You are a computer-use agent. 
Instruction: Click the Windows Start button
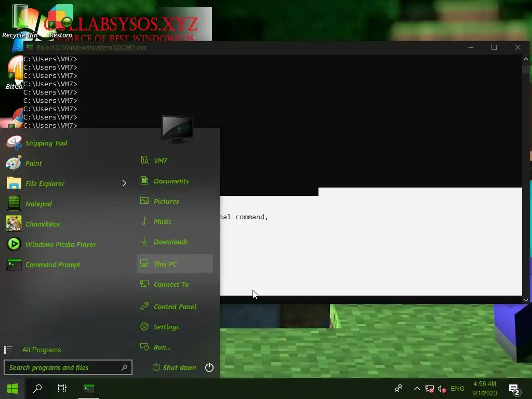tap(12, 389)
